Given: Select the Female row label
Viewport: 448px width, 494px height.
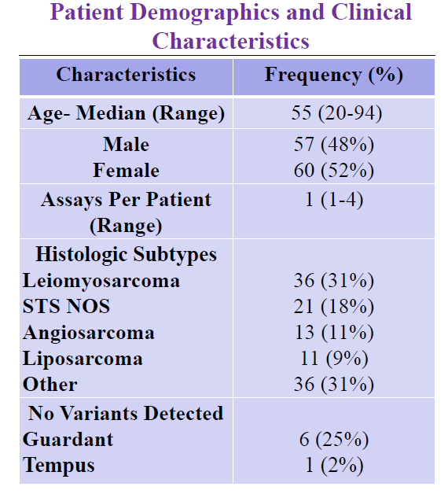Looking at the screenshot, I should click(126, 171).
